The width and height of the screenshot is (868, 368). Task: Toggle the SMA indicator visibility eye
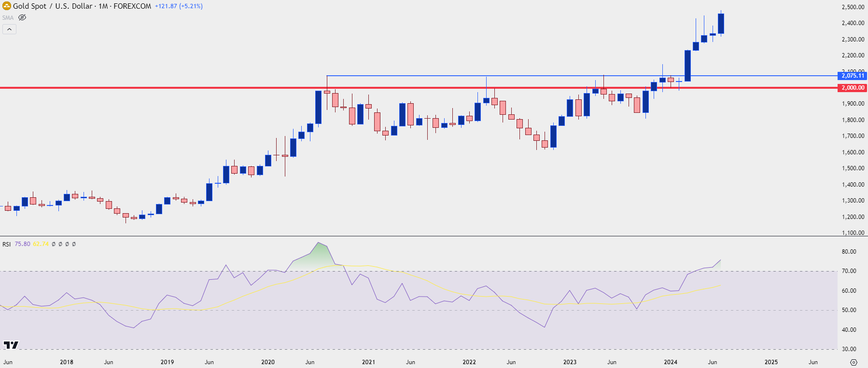22,17
